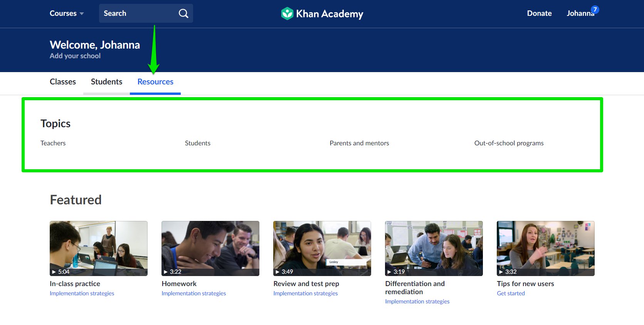Open the Parents and mentors topic
The image size is (644, 325).
359,143
